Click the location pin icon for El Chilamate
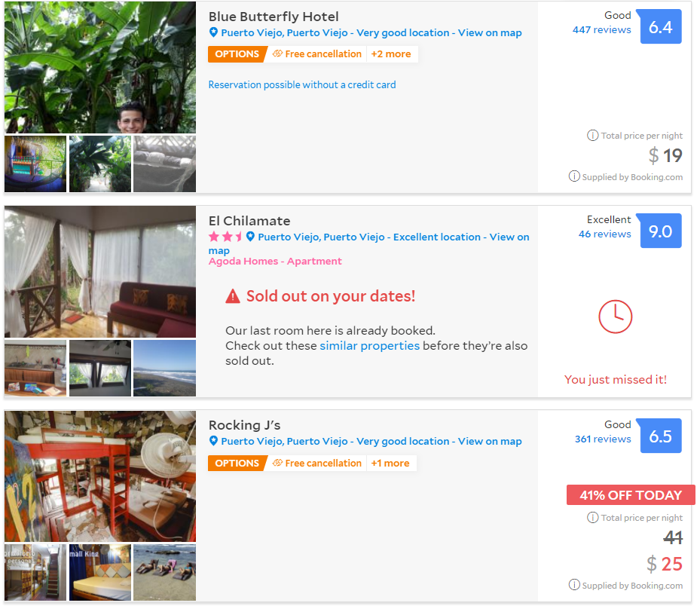This screenshot has height=606, width=700. [x=250, y=237]
